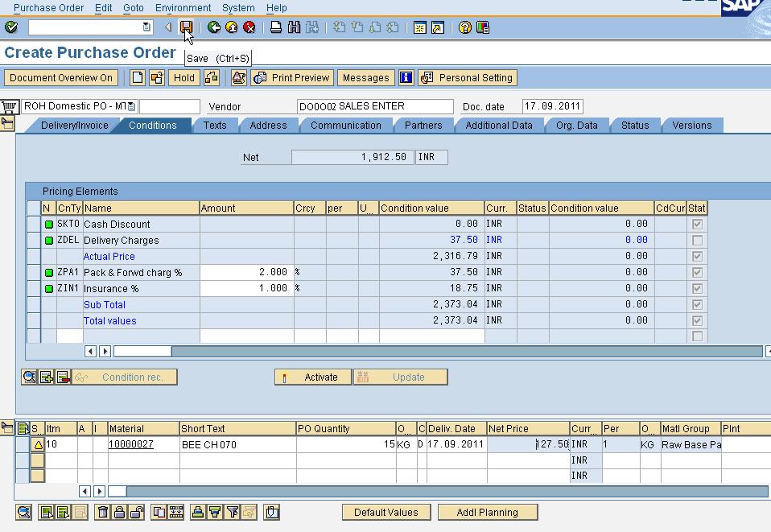Check the Delivery Charges row checkbox
Image resolution: width=771 pixels, height=532 pixels.
click(697, 240)
